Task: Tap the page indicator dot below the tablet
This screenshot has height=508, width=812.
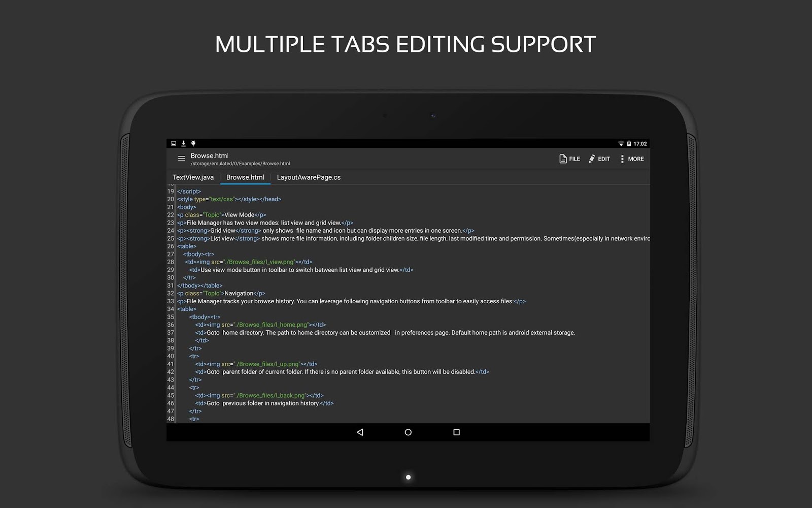Action: [408, 477]
